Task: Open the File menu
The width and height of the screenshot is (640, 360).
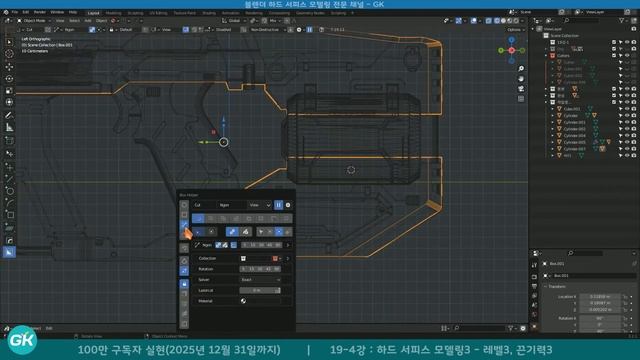Action: click(x=15, y=12)
